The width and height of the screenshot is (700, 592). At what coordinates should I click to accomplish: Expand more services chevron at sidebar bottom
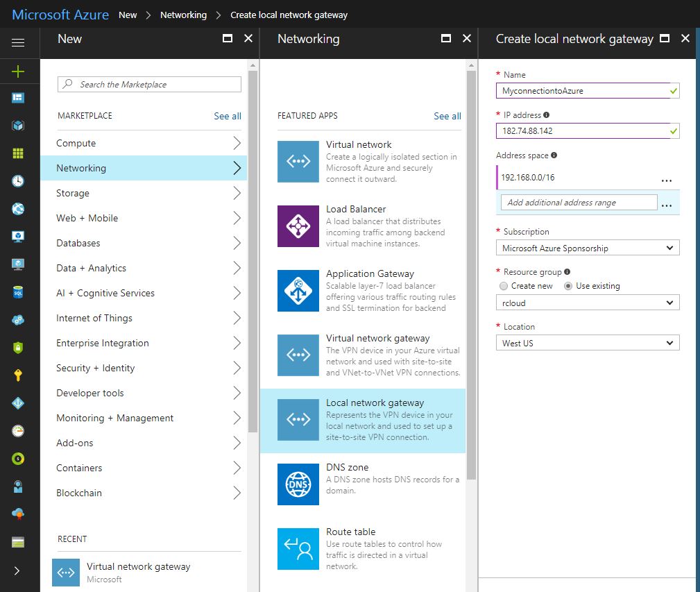18,570
